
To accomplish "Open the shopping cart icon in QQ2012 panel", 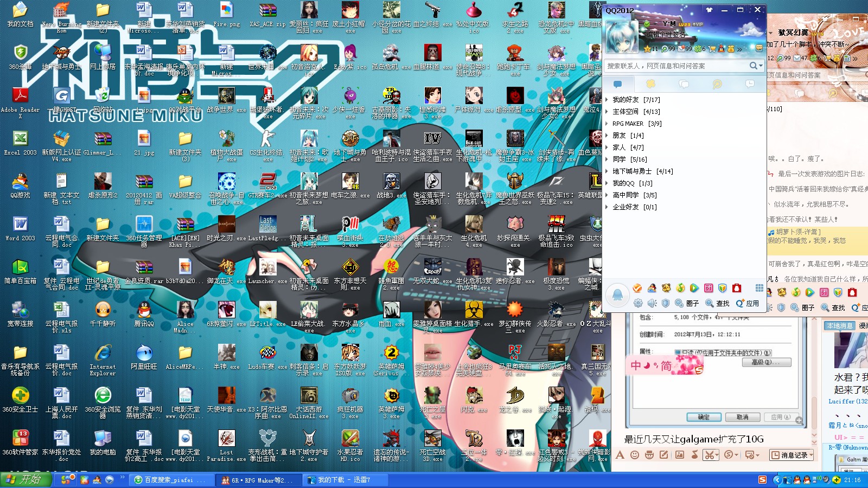I will [712, 49].
